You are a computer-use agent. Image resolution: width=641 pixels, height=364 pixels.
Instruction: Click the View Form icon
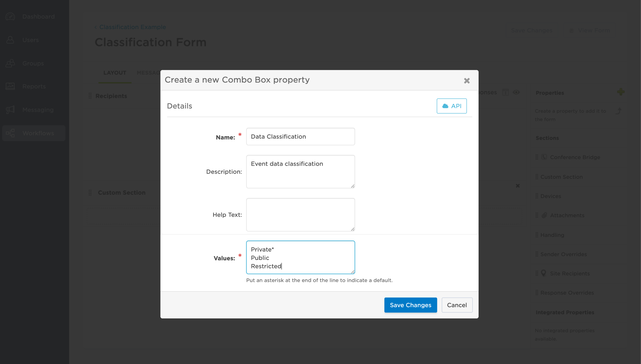571,30
